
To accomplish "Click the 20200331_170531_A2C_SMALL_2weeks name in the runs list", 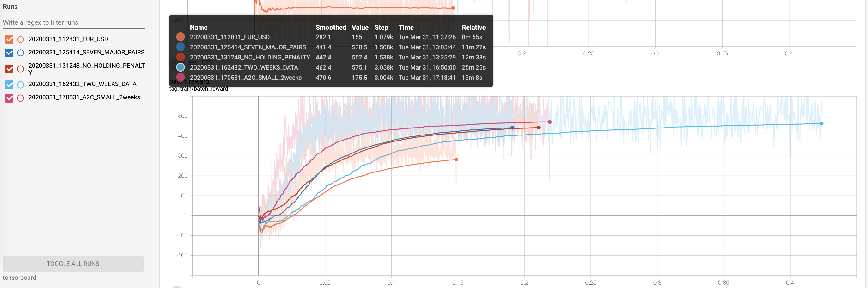I will coord(84,97).
